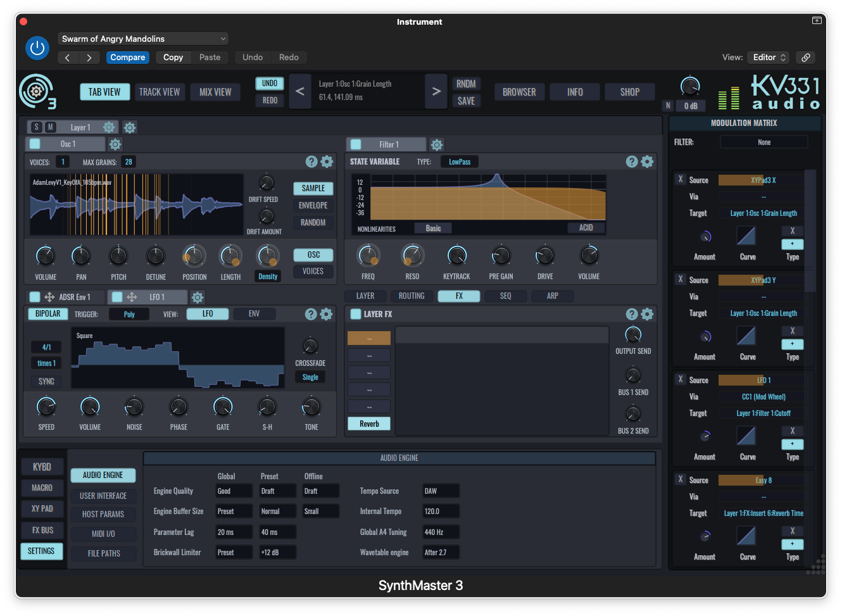This screenshot has width=842, height=616.
Task: Switch to the SEQ tab
Action: tap(505, 296)
